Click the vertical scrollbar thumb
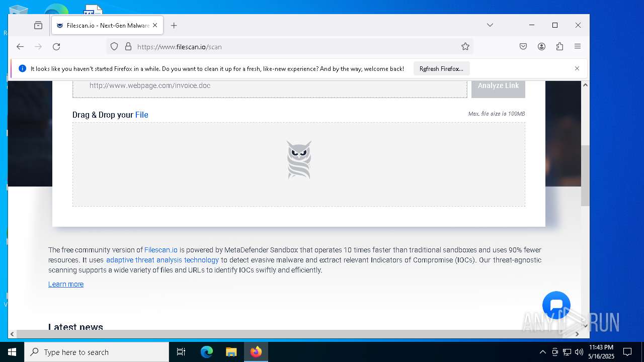The image size is (644, 362). tap(585, 176)
